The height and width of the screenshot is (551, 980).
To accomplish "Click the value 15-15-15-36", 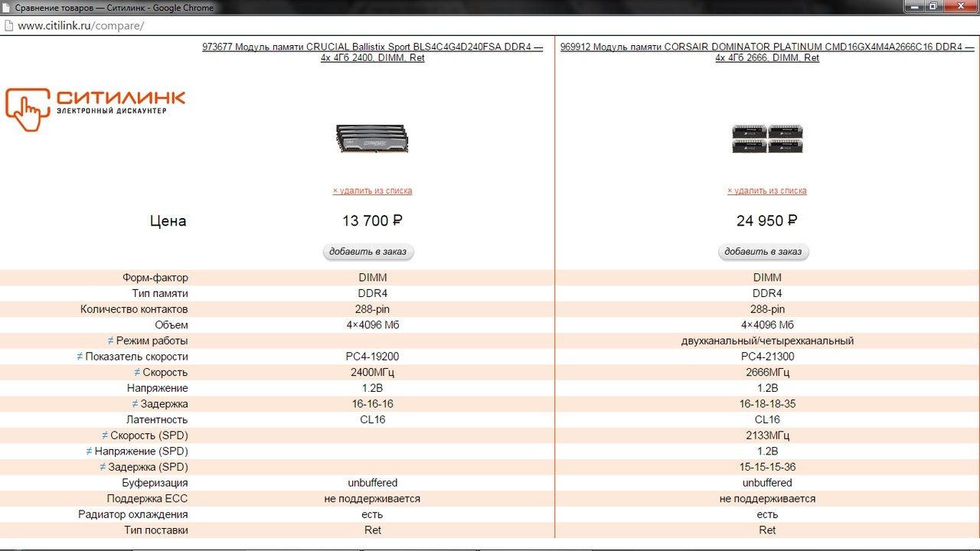I will (767, 467).
